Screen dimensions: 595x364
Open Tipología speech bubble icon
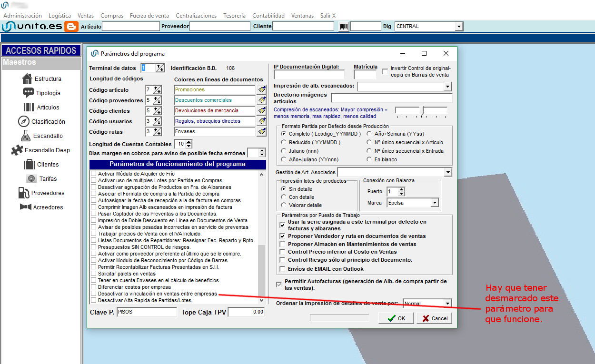click(28, 93)
